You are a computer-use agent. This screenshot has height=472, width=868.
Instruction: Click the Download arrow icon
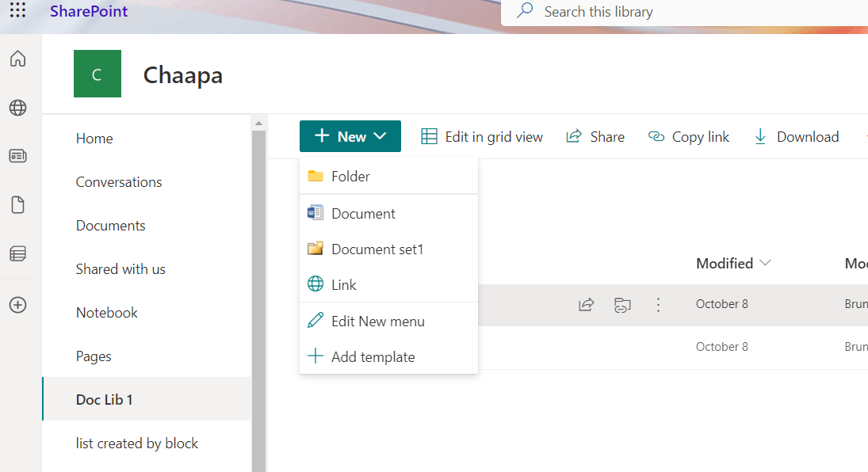click(x=761, y=137)
